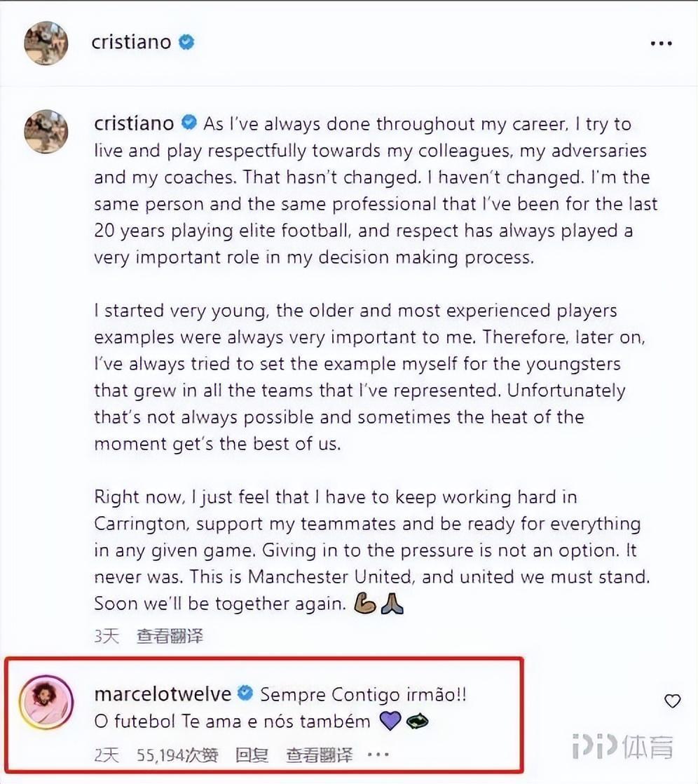The height and width of the screenshot is (784, 698).
Task: Open the comment's three-dot more options
Action: (x=378, y=755)
